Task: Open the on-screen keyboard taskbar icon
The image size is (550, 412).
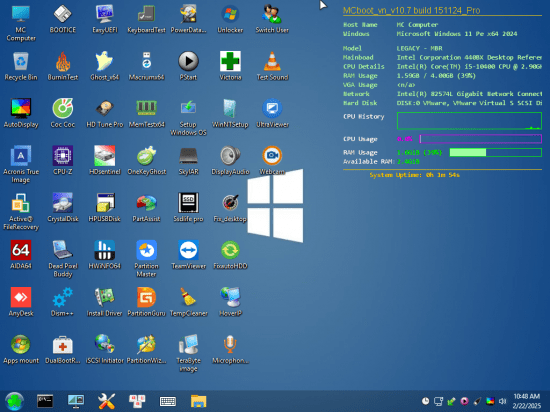Action: point(168,401)
